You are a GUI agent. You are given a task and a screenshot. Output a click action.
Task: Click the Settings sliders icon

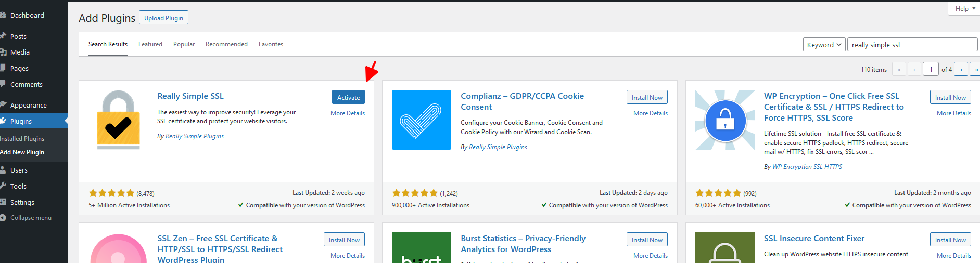pyautogui.click(x=3, y=202)
